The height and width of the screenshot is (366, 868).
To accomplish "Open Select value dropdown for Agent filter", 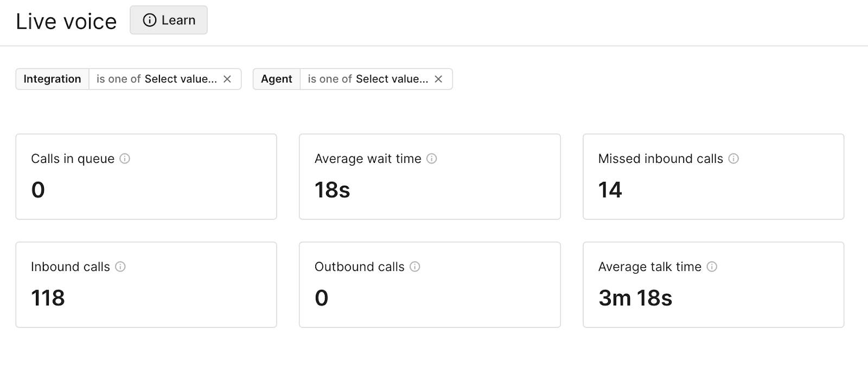I will tap(391, 79).
